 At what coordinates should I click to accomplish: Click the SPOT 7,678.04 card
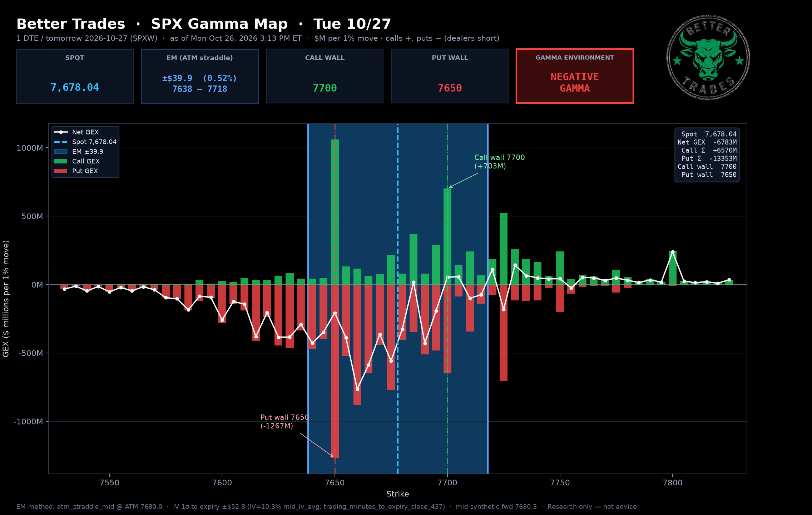tap(75, 76)
